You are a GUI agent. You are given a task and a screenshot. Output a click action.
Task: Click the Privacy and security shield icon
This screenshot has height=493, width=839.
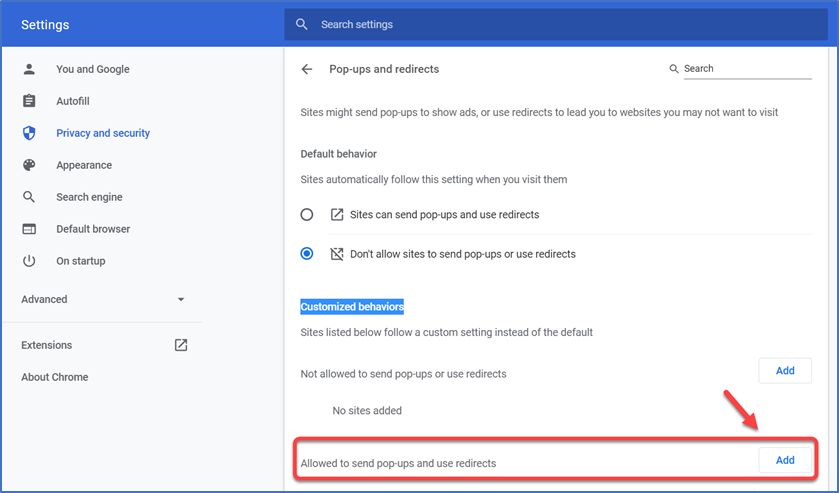[x=29, y=133]
